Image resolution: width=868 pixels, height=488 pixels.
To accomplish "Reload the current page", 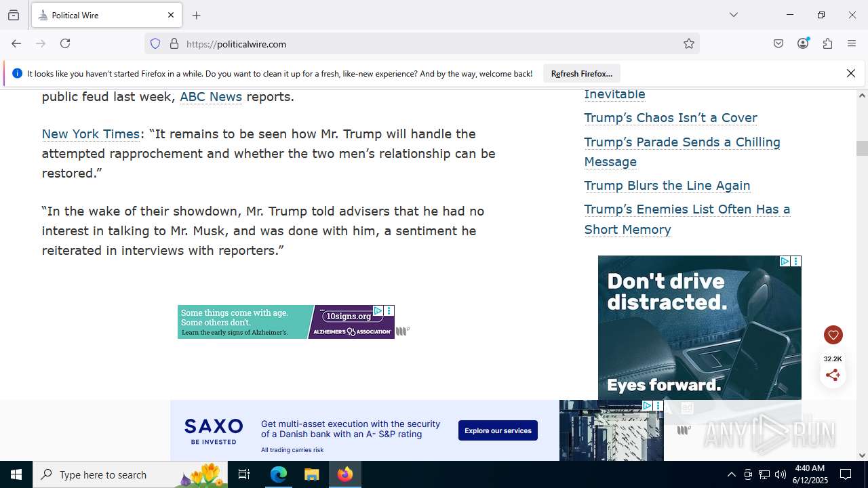I will pos(65,43).
